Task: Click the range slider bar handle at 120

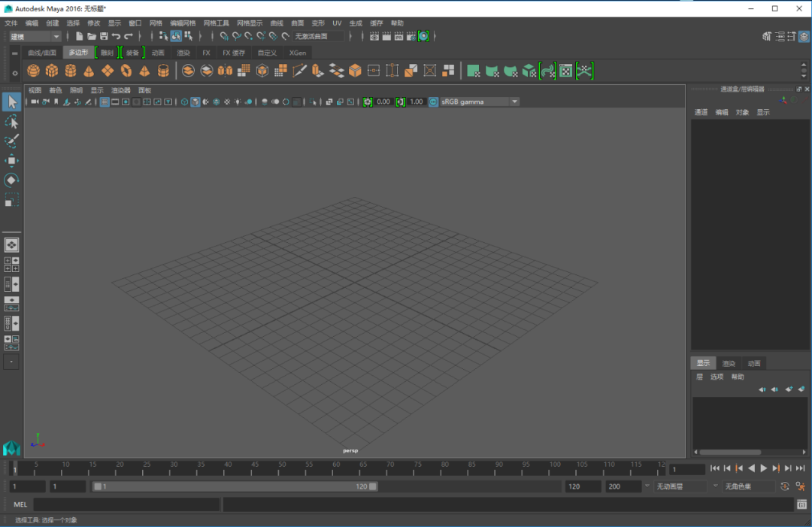Action: coord(373,486)
